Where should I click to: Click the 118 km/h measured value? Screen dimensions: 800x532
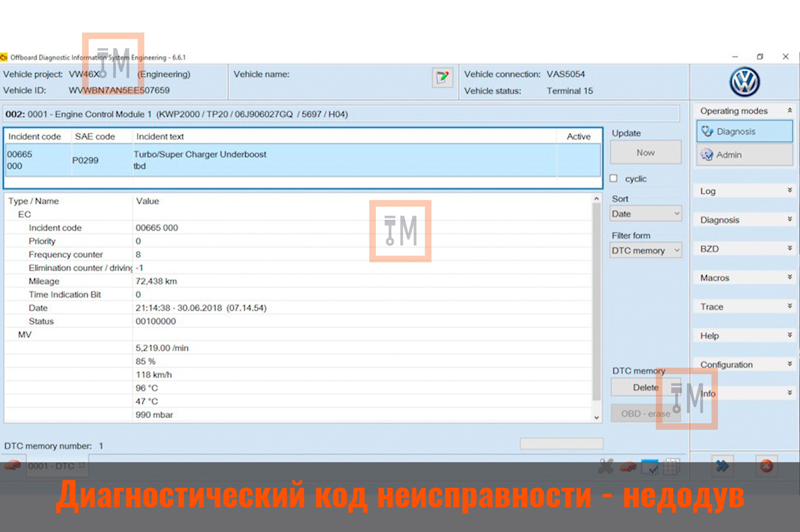(x=154, y=375)
